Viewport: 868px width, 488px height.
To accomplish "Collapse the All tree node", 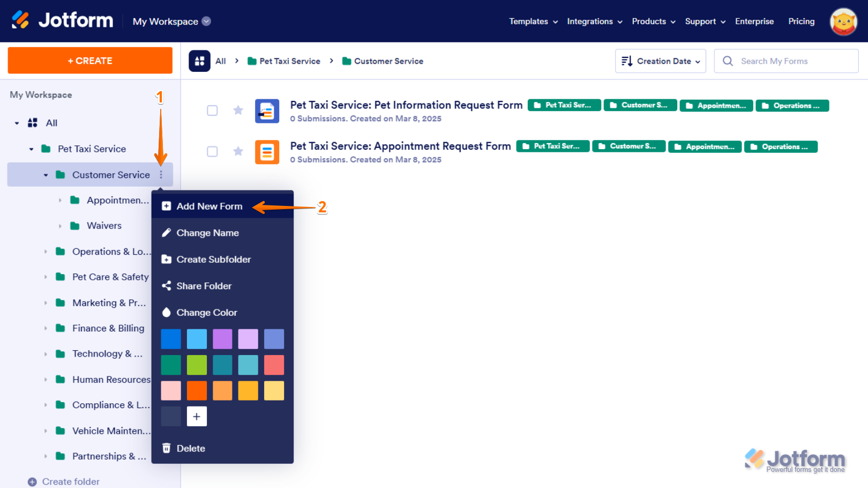I will (x=17, y=123).
